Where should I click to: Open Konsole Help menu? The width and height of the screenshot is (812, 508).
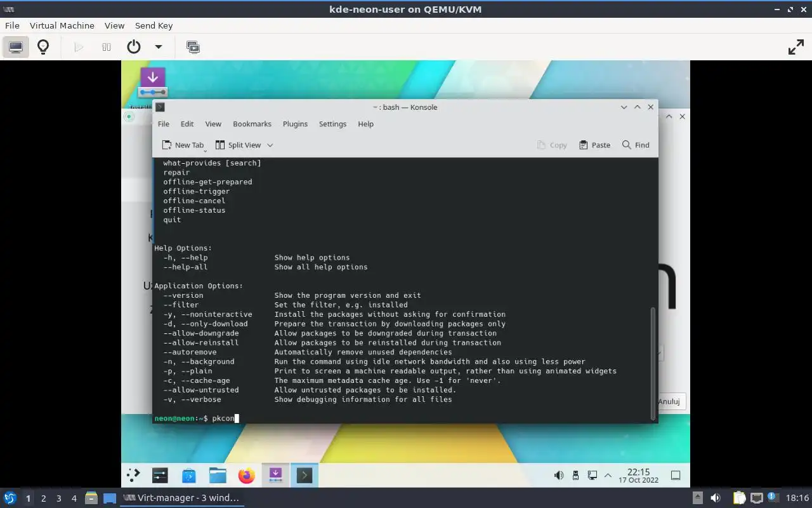(365, 124)
